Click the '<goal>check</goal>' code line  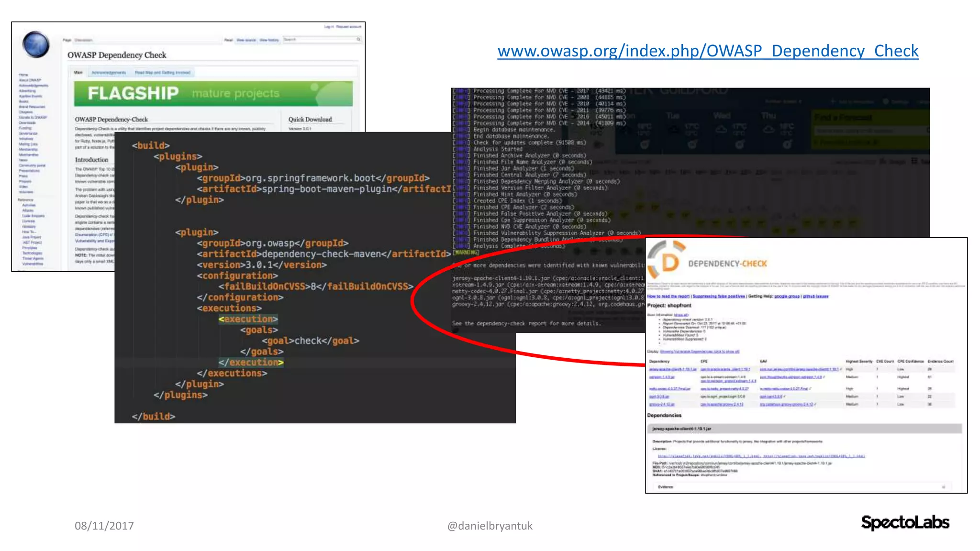(310, 341)
